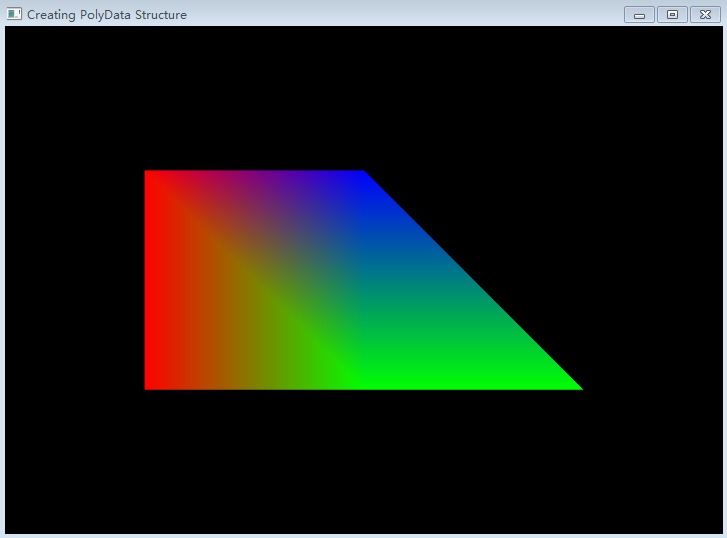Close the Creating PolyData Structure window
This screenshot has height=538, width=727.
tap(705, 15)
